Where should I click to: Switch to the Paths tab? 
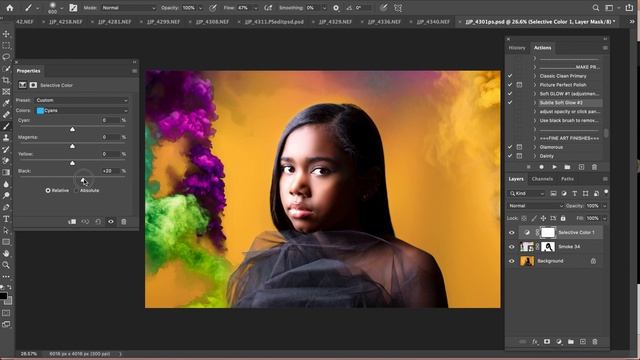[567, 179]
